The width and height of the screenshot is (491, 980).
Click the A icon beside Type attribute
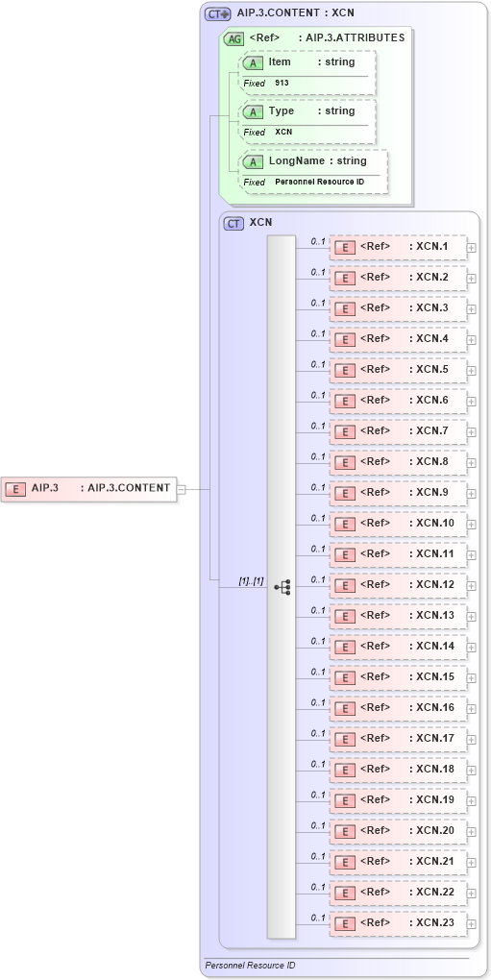(x=254, y=112)
